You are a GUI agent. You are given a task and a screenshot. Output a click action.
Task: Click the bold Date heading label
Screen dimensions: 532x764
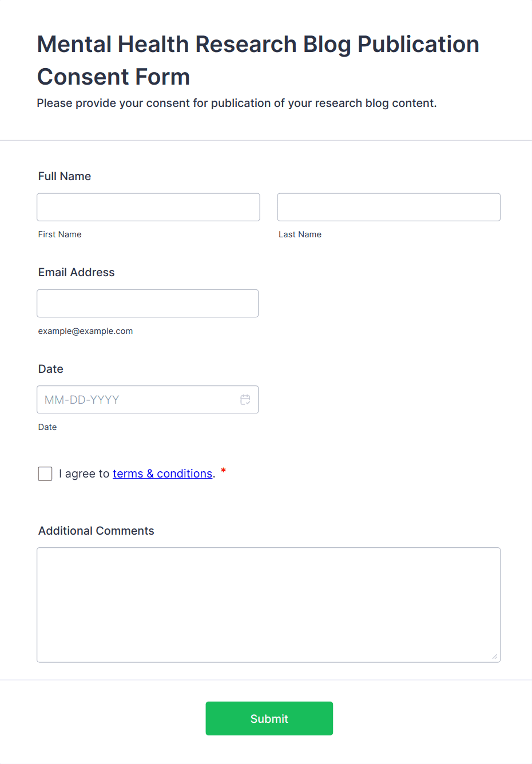pos(51,369)
